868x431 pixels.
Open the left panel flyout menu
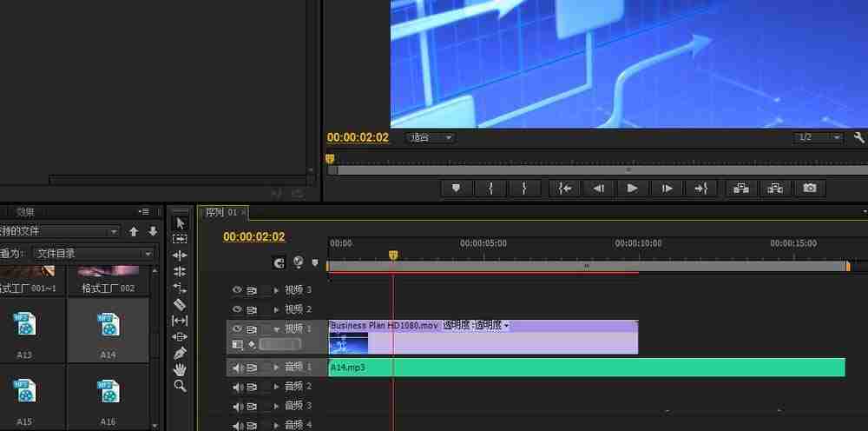(144, 212)
